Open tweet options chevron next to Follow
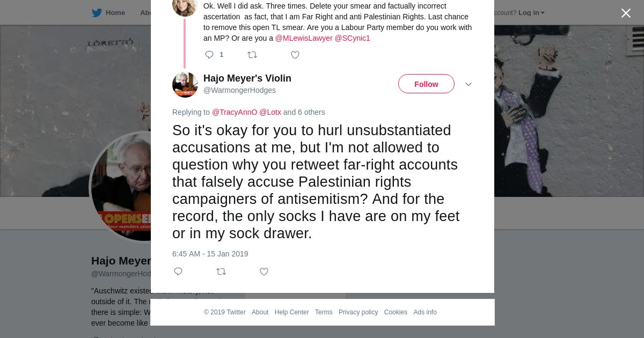The image size is (644, 338). point(469,84)
